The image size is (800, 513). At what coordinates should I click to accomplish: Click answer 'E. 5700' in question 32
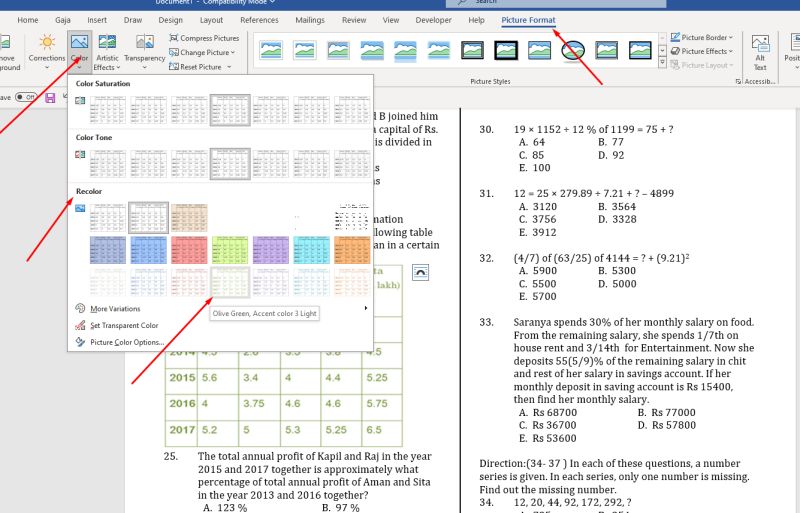537,297
